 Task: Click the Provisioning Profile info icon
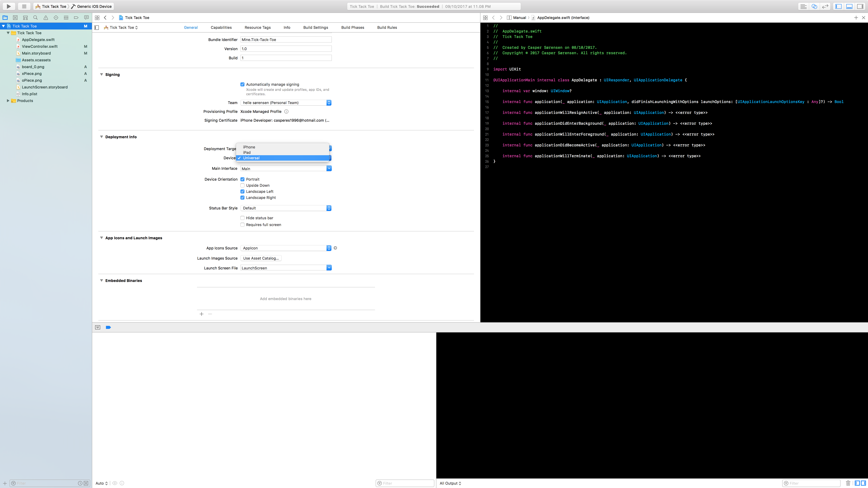tap(286, 111)
